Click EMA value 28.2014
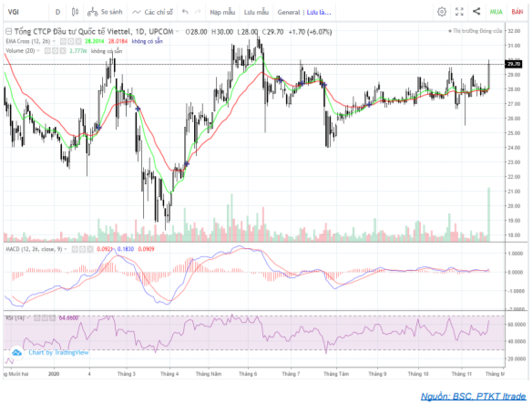This screenshot has width=532, height=404. tap(95, 41)
